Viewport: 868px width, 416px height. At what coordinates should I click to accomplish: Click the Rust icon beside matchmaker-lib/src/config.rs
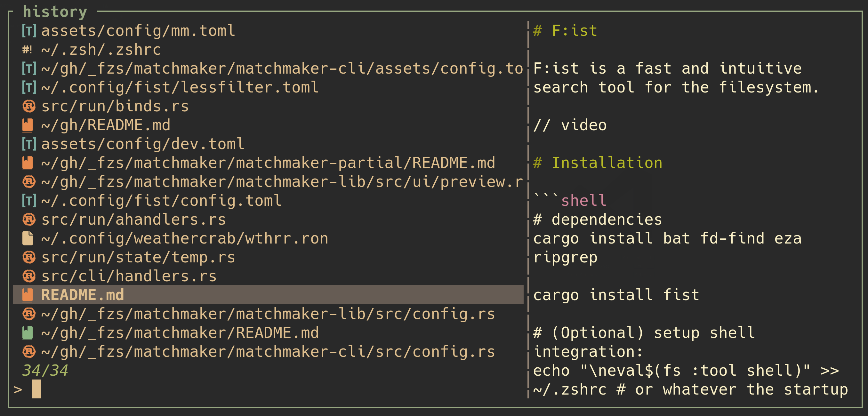pyautogui.click(x=29, y=314)
